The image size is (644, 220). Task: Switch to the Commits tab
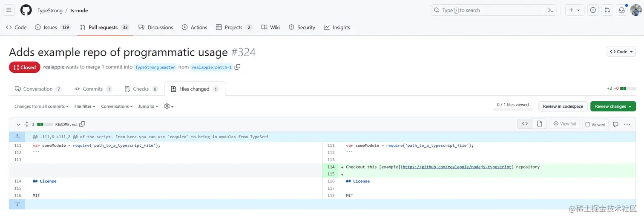(93, 89)
